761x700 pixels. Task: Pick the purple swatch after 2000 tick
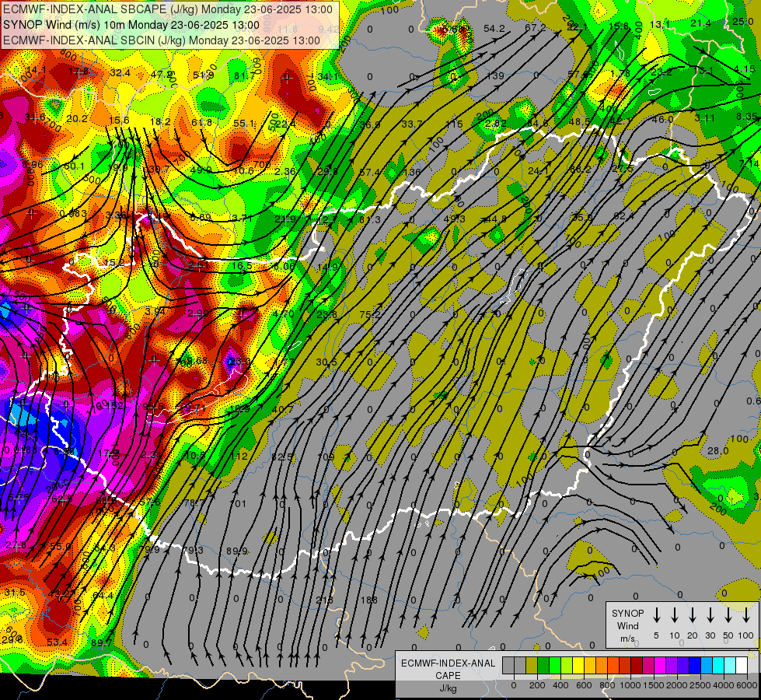(684, 666)
